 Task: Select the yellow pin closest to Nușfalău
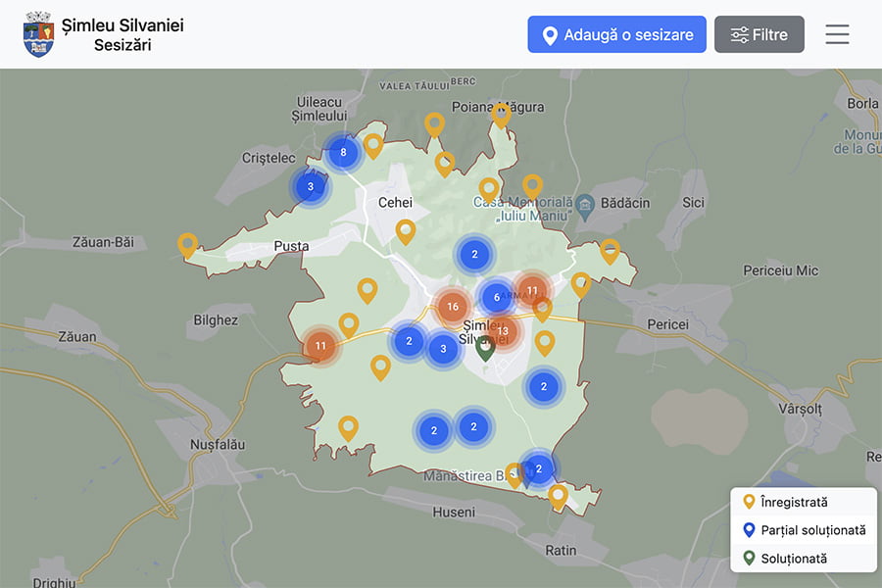pyautogui.click(x=348, y=428)
